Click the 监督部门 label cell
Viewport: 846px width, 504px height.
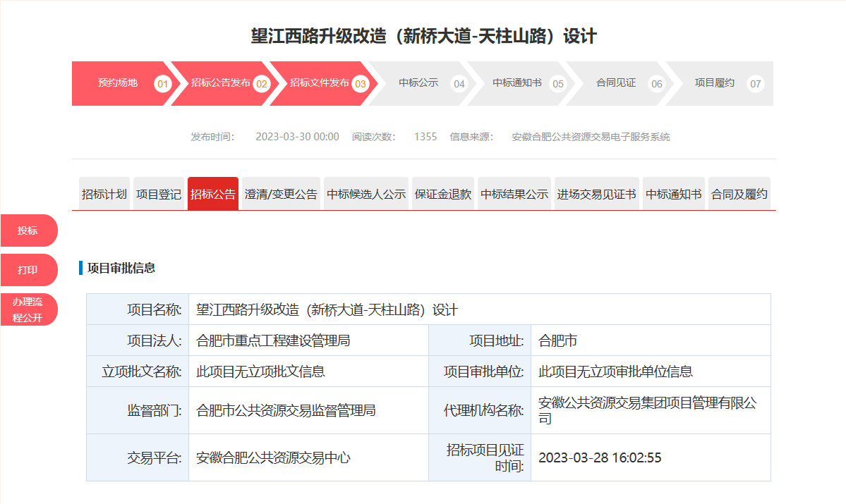(x=138, y=411)
